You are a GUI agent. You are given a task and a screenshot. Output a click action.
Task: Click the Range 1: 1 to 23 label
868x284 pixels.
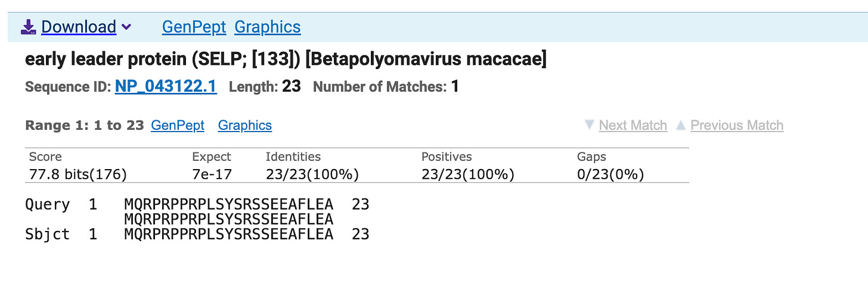85,126
